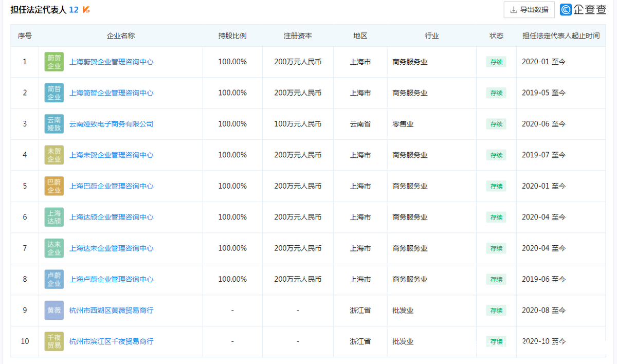Viewport: 617px width, 364px height.
Task: Click the 持股比例 column header
Action: tap(232, 36)
